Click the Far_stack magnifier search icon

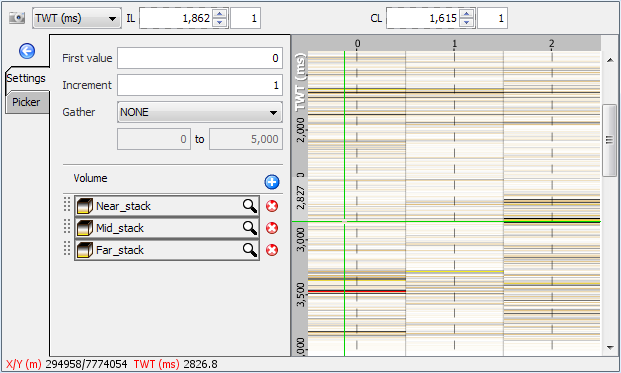[250, 250]
